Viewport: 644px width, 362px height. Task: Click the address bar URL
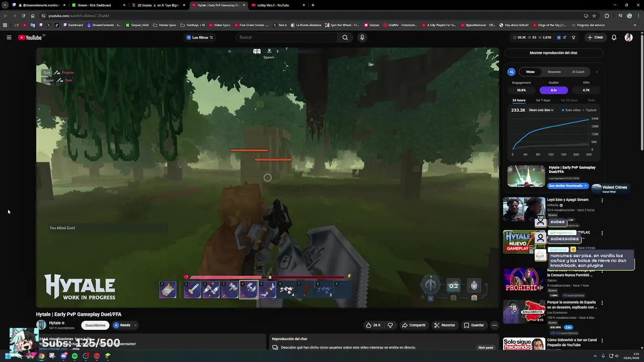click(x=78, y=16)
